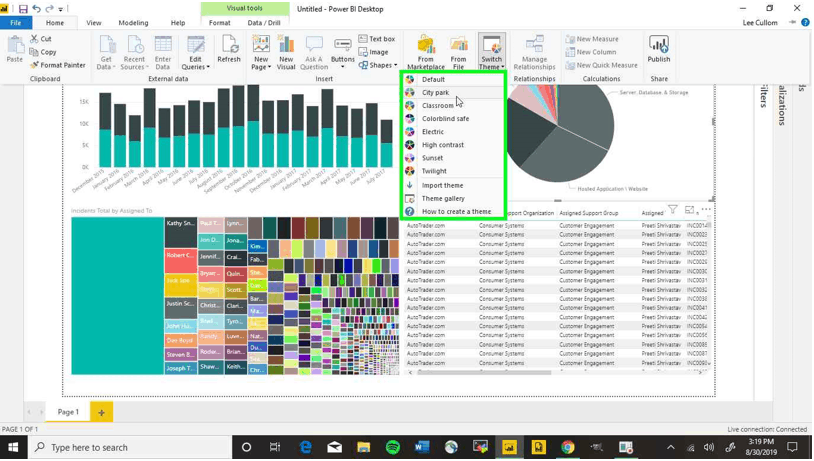Select the Sunset theme

(453, 158)
